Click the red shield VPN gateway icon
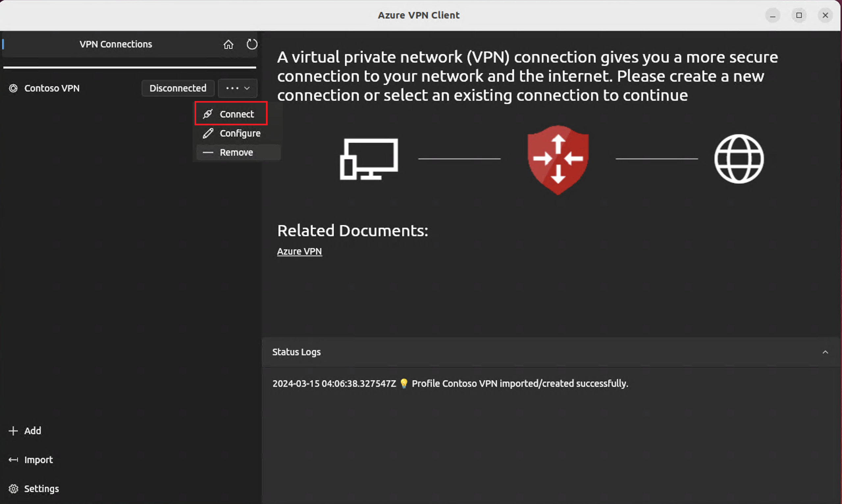The width and height of the screenshot is (842, 504). click(558, 159)
